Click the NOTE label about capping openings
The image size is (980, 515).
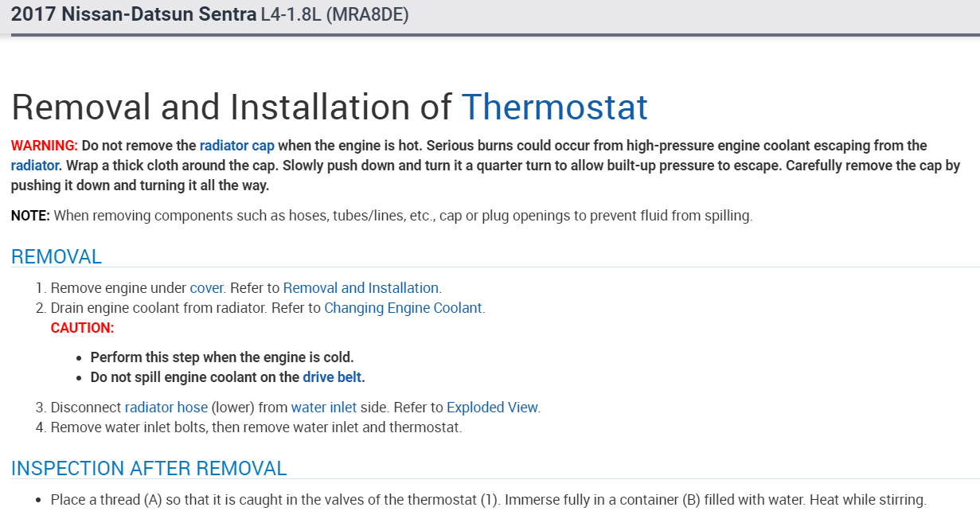pyautogui.click(x=30, y=216)
